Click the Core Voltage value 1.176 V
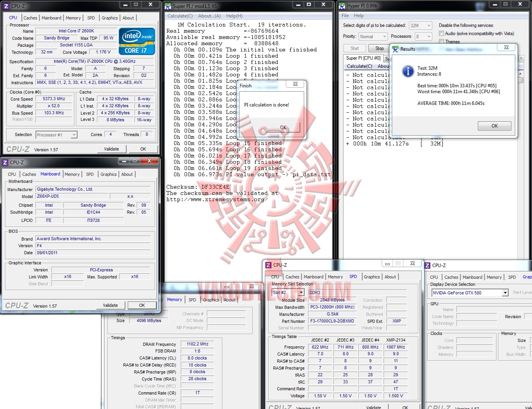532x409 pixels. point(103,52)
